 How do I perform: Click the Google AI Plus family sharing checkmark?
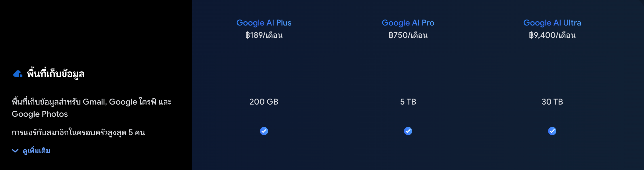click(x=264, y=131)
